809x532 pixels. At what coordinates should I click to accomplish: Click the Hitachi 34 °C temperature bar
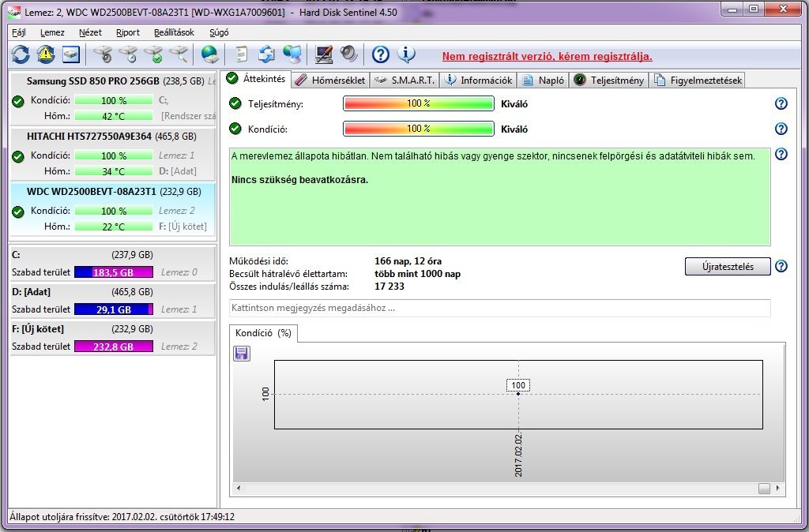click(114, 171)
